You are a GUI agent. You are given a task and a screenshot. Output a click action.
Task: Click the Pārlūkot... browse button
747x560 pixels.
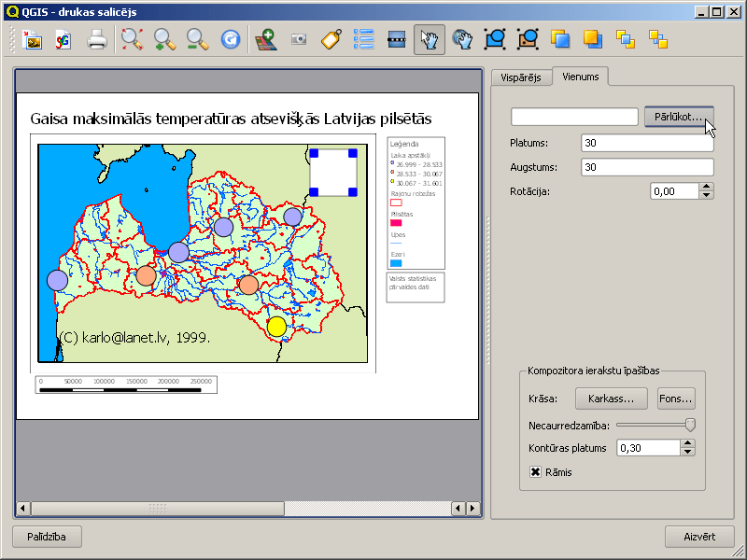(679, 117)
